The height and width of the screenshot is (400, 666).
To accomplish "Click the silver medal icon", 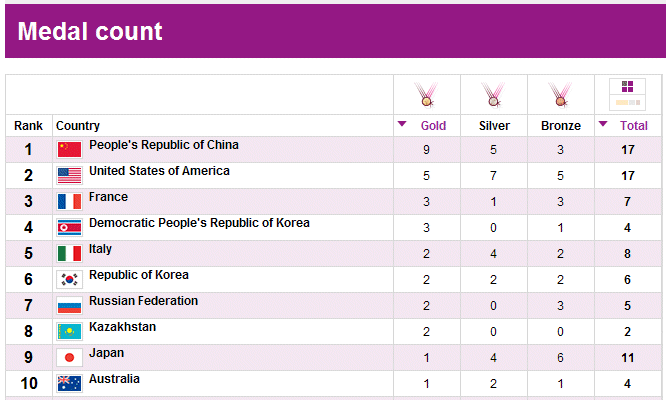I will pyautogui.click(x=493, y=95).
